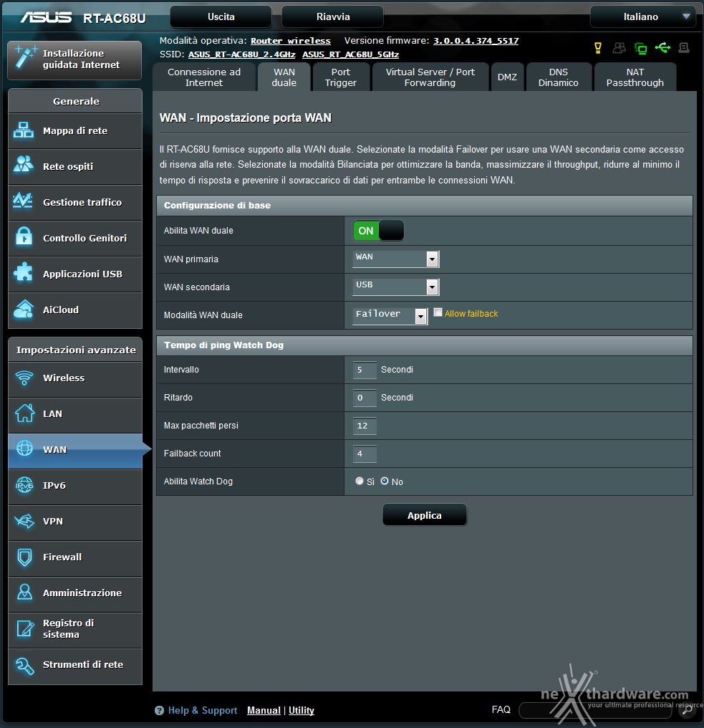Switch to the Connessione ad Internet tab

click(204, 77)
